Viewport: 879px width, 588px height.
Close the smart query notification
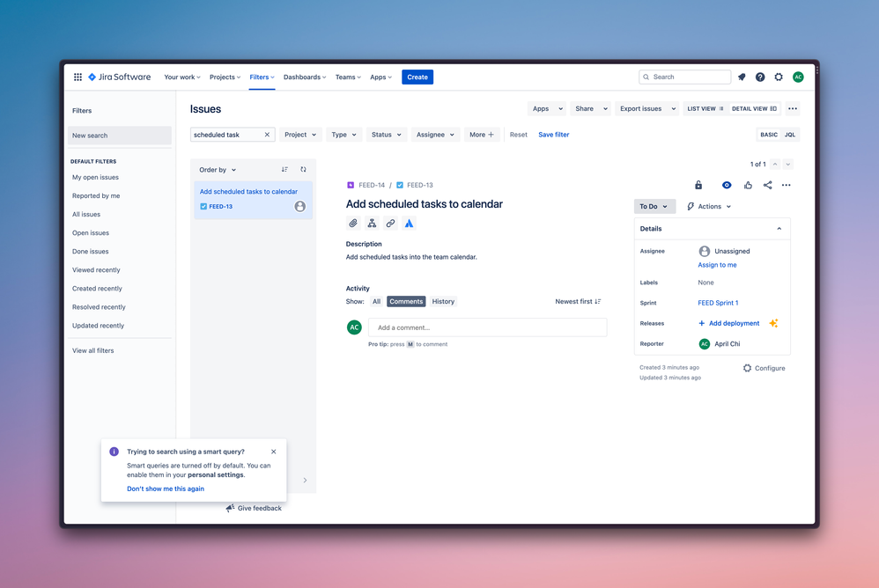(x=274, y=452)
